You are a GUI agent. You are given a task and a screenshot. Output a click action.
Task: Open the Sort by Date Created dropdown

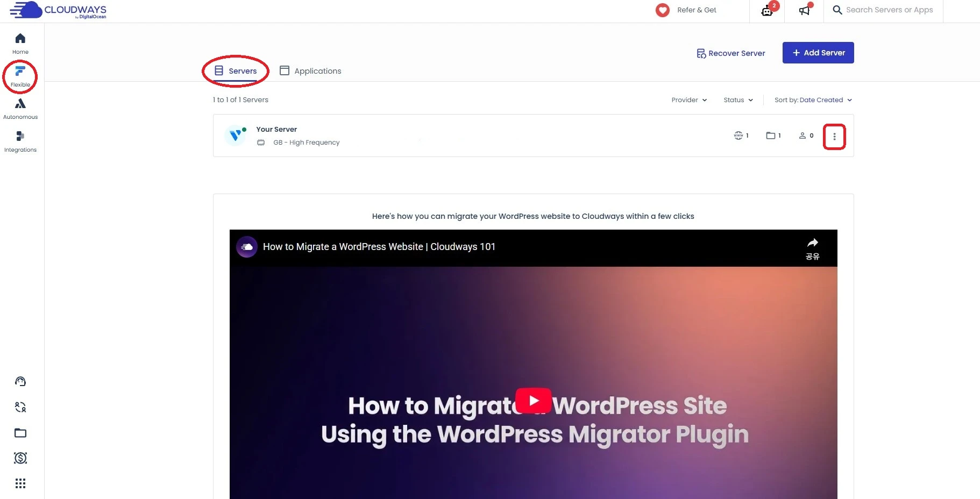[813, 100]
